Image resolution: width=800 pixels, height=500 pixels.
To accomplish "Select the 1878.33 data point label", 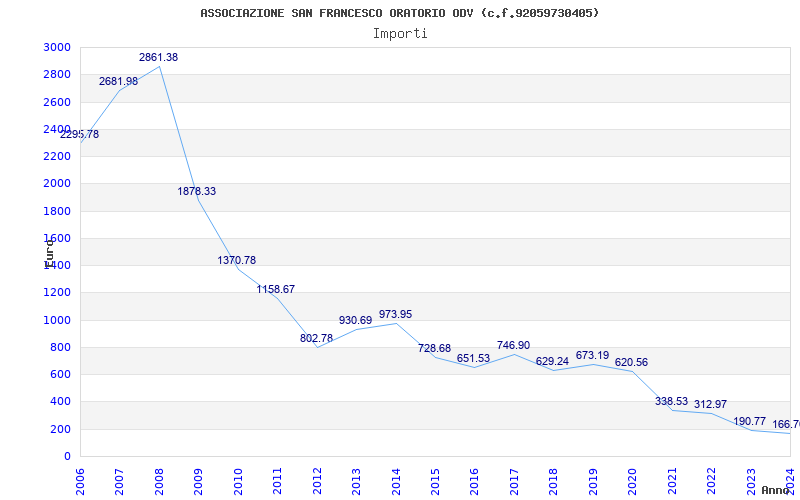I will click(197, 191).
